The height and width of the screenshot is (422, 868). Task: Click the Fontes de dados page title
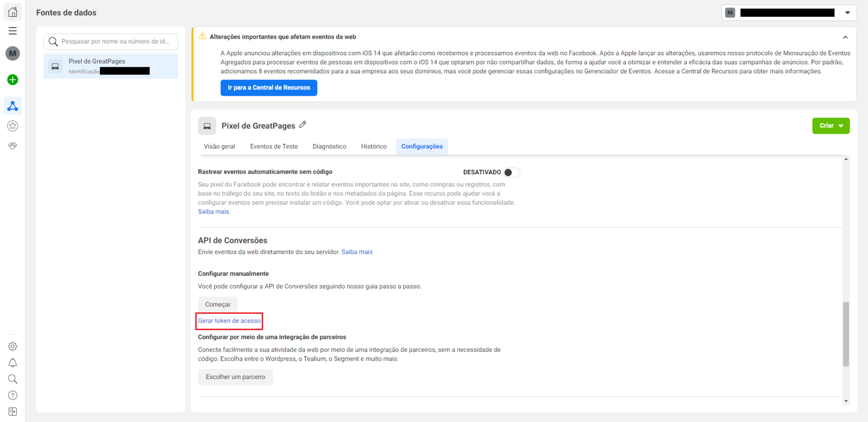(66, 12)
